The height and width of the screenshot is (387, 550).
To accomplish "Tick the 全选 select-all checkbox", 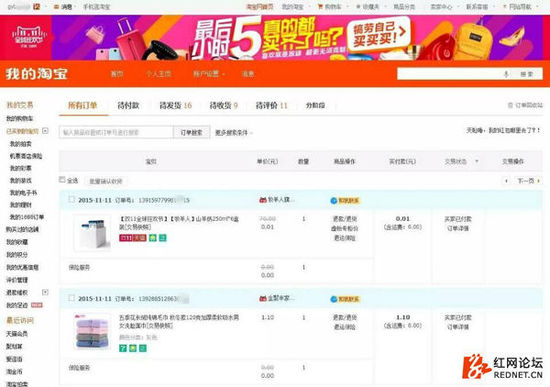I will coord(62,180).
